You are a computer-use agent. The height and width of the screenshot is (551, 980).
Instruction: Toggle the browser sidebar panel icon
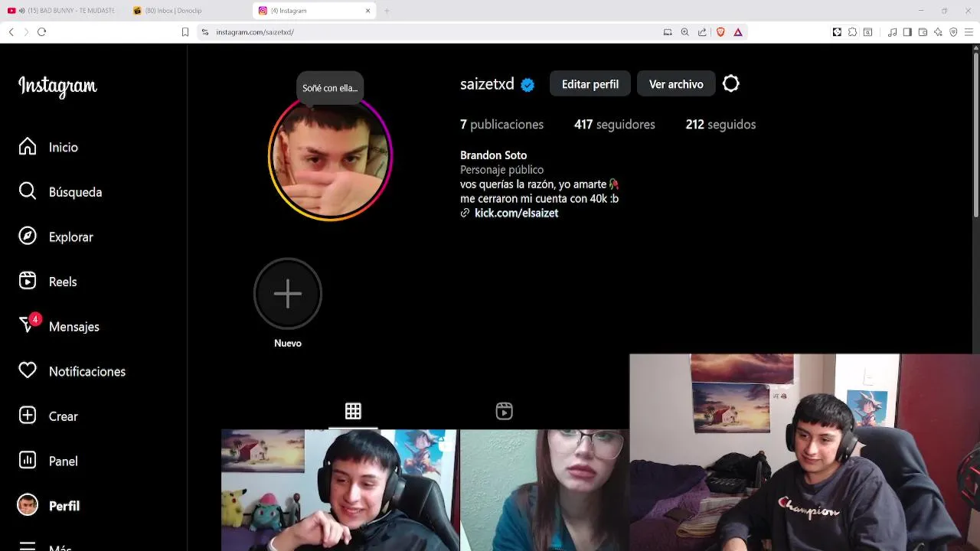[x=907, y=32]
